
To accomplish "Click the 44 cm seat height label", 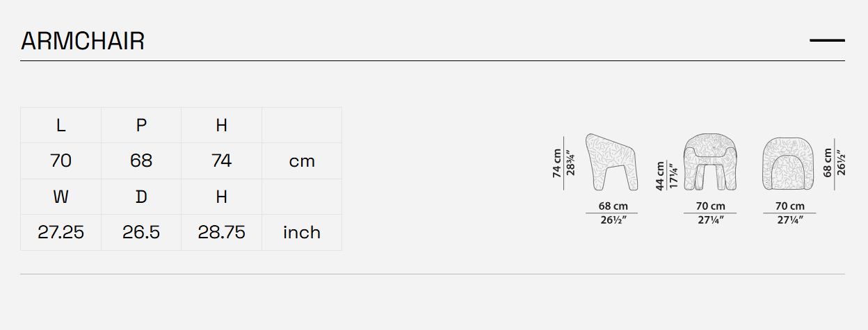I will click(660, 176).
